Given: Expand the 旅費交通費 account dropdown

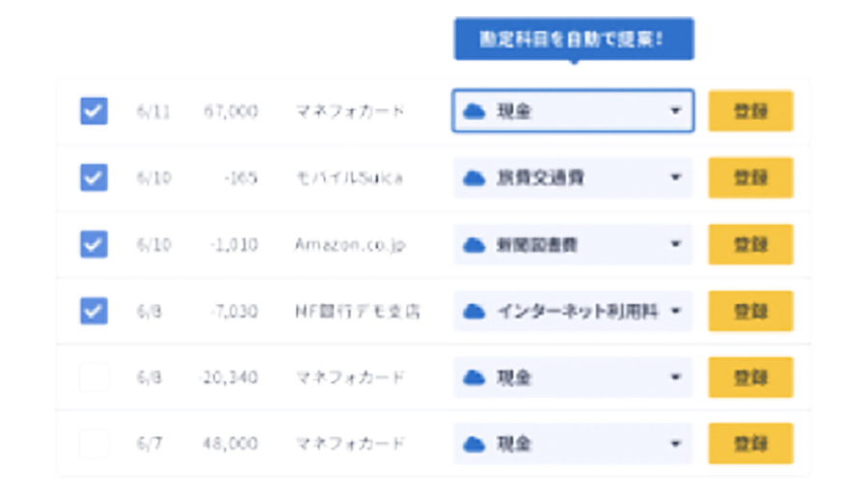Looking at the screenshot, I should 675,178.
